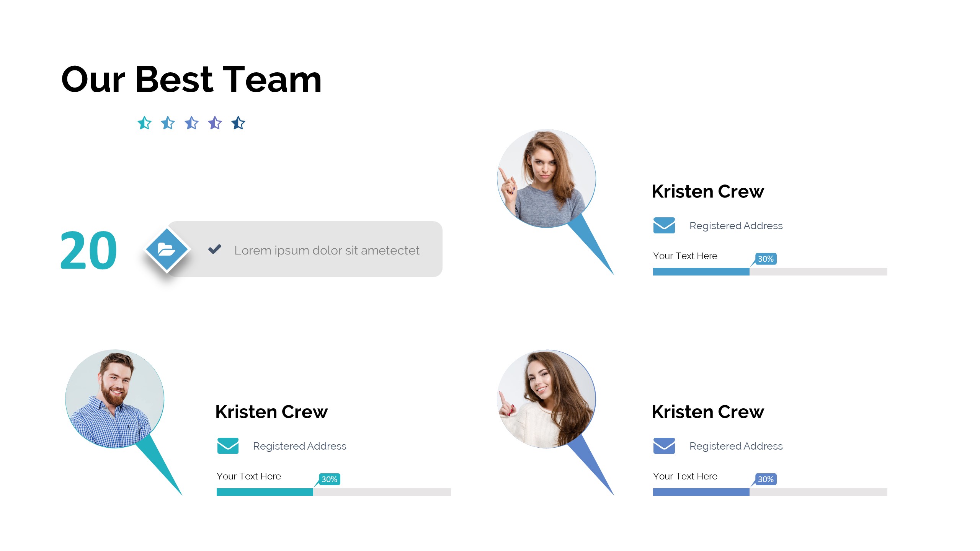Image resolution: width=980 pixels, height=551 pixels.
Task: Click the third blue star icon
Action: (x=191, y=123)
